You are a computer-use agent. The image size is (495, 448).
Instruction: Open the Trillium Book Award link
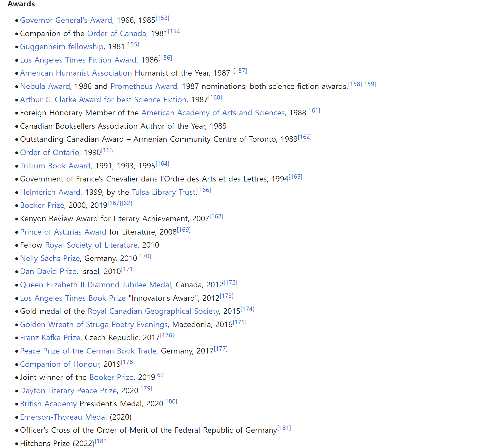coord(55,166)
